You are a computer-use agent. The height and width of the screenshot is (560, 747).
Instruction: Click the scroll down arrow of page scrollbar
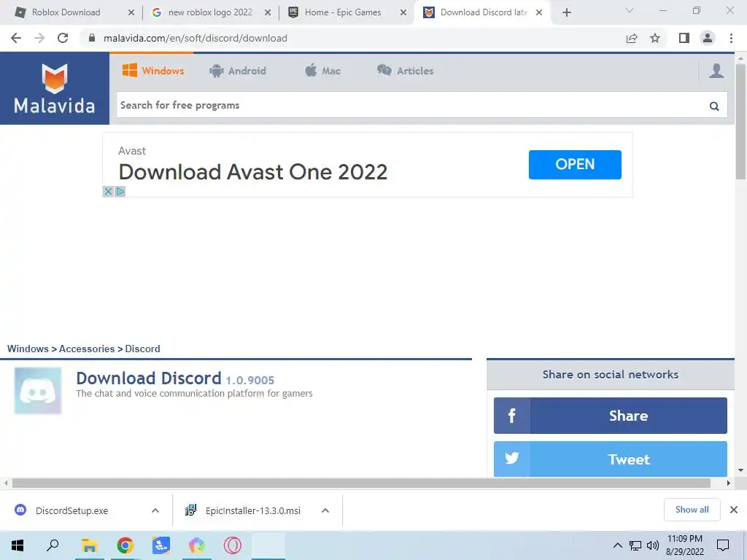(x=740, y=470)
